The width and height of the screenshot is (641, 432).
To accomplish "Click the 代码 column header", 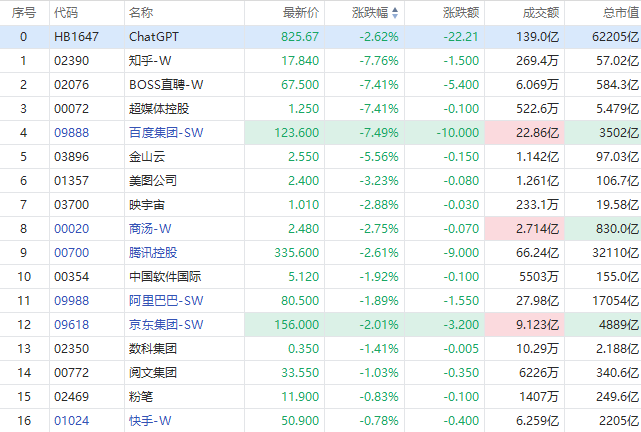I will [x=66, y=13].
